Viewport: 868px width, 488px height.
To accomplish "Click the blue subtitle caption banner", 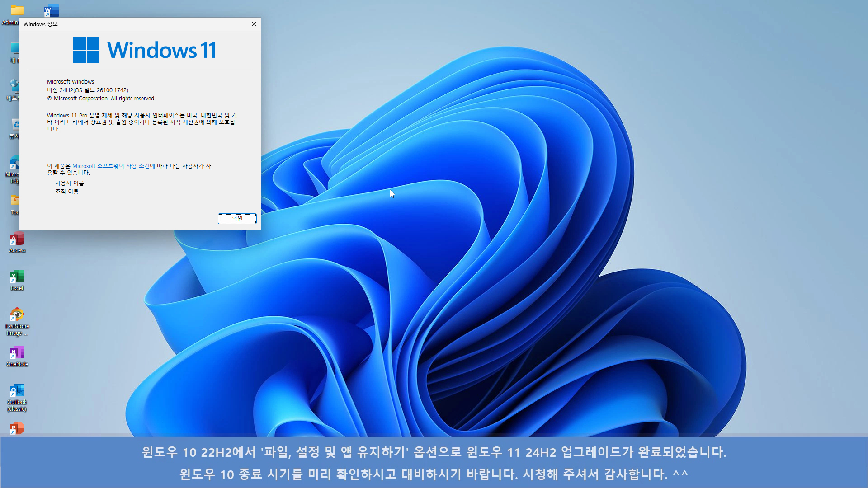I will pyautogui.click(x=434, y=463).
